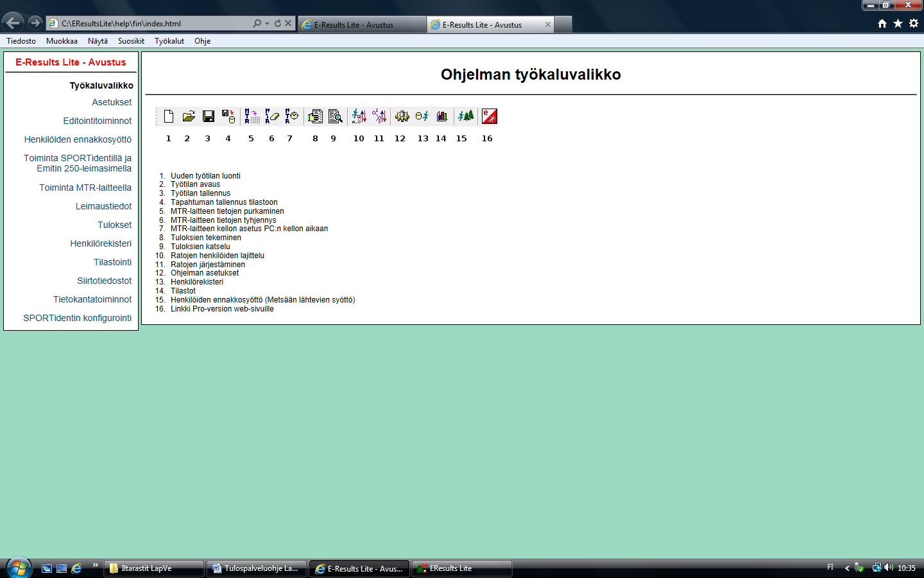This screenshot has width=924, height=578.
Task: Click the view results magnifier icon
Action: pyautogui.click(x=335, y=116)
